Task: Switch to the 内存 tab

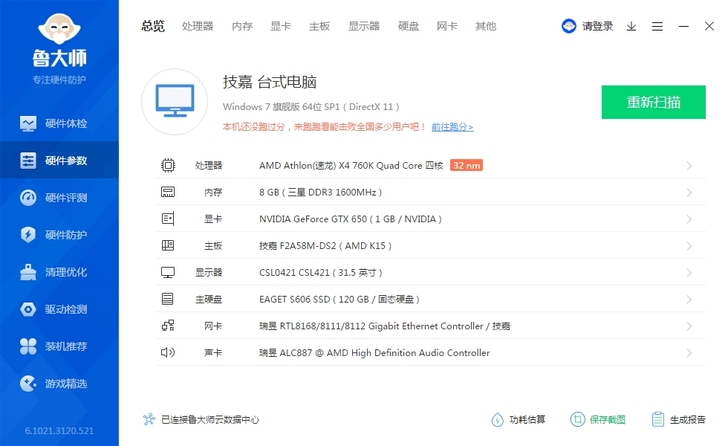Action: (242, 26)
